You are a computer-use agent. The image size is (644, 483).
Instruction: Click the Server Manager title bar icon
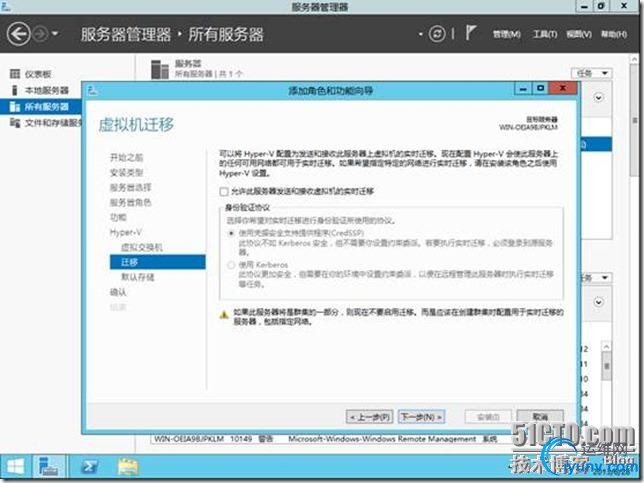click(6, 6)
